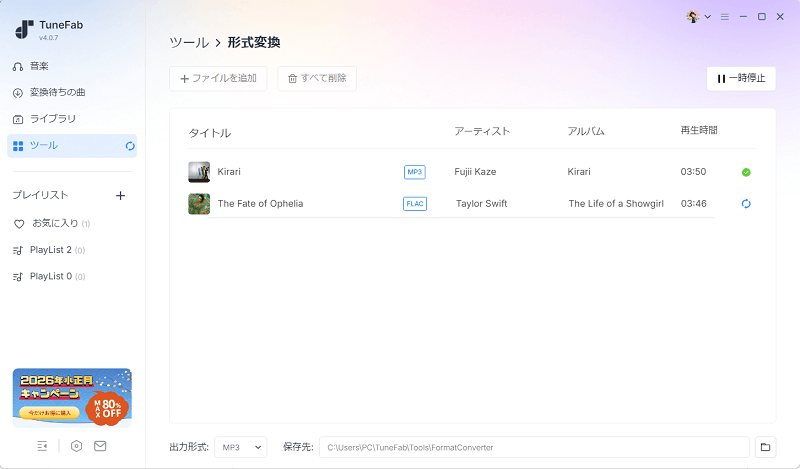The height and width of the screenshot is (469, 800).
Task: Click the 再生時間 column header
Action: click(699, 130)
